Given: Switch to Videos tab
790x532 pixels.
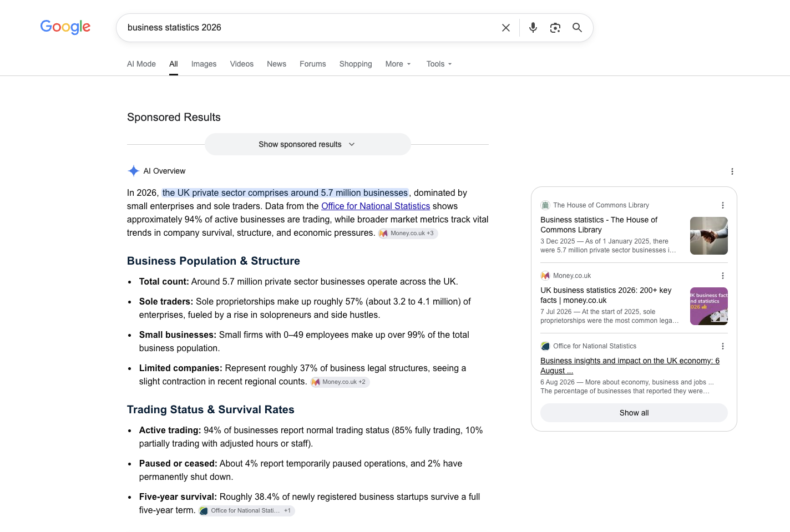Looking at the screenshot, I should click(x=242, y=64).
